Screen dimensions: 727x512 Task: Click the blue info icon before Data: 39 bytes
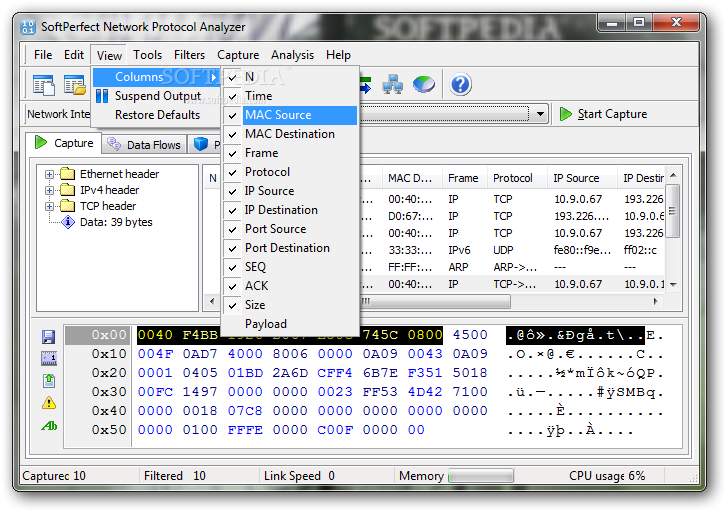click(68, 222)
